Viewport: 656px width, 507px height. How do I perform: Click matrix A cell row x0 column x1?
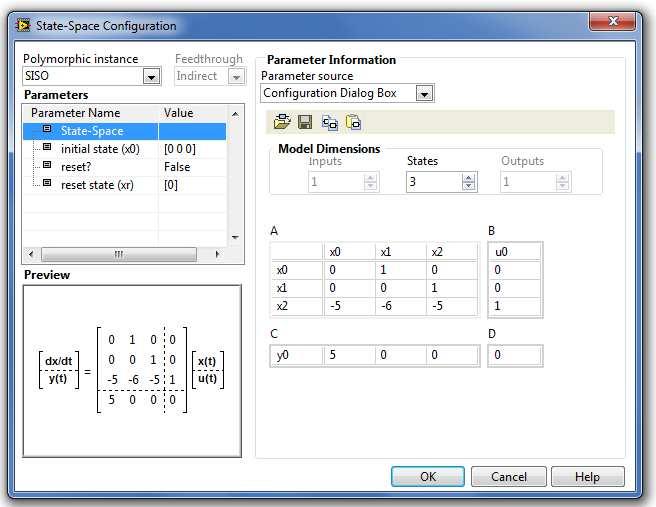click(400, 270)
